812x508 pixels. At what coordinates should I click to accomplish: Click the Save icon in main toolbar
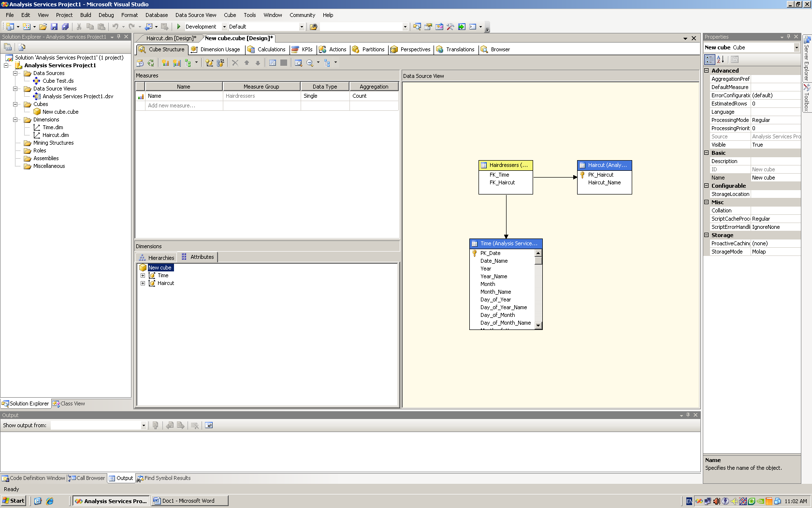(54, 27)
